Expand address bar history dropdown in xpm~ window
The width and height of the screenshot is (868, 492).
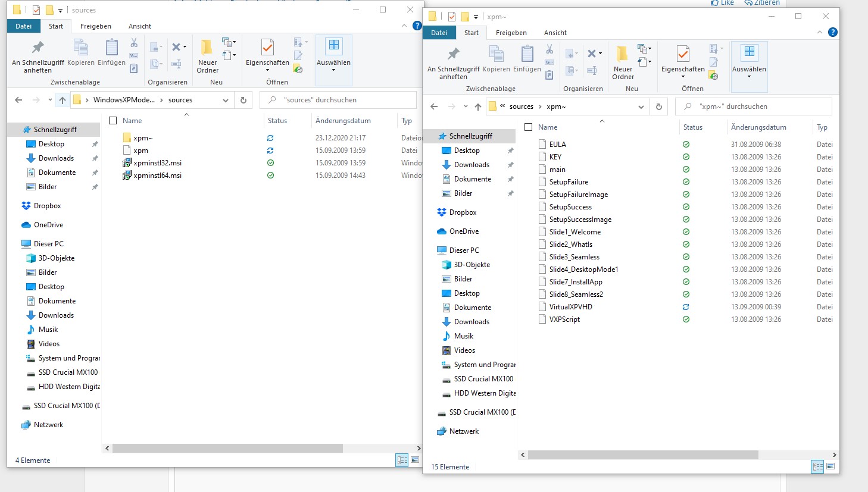click(641, 106)
